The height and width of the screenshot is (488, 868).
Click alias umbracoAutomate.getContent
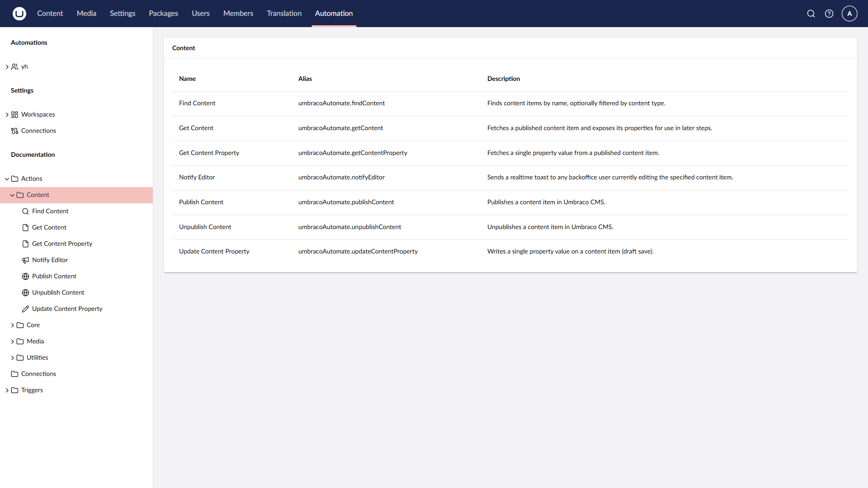[x=340, y=128]
